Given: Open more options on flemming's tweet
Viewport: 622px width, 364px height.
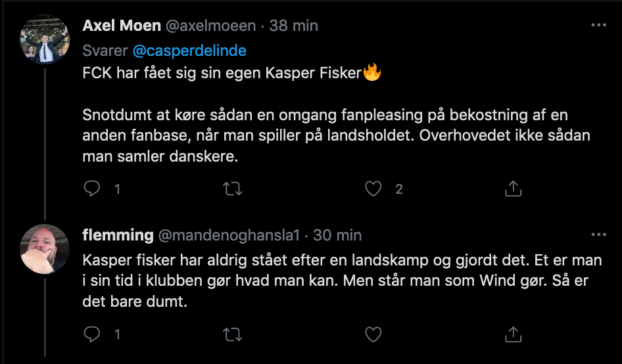Looking at the screenshot, I should point(598,235).
